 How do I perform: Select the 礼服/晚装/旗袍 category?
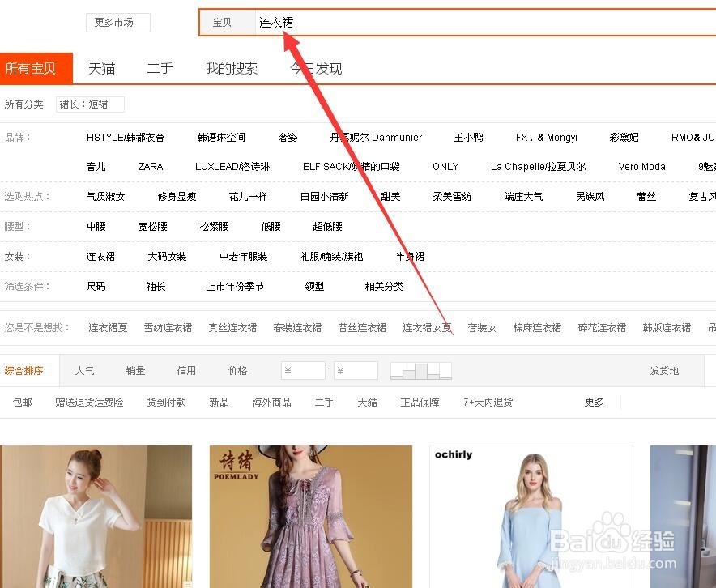pos(331,257)
